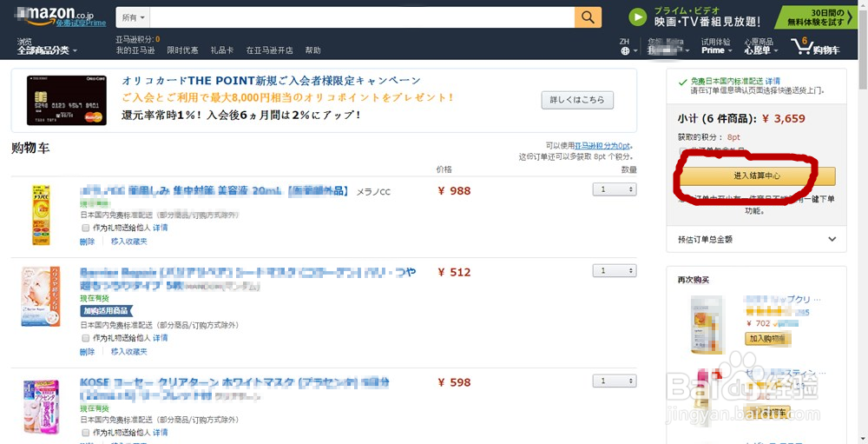The height and width of the screenshot is (444, 868).
Task: Expand the 心愿单 wish list dropdown
Action: [x=760, y=46]
